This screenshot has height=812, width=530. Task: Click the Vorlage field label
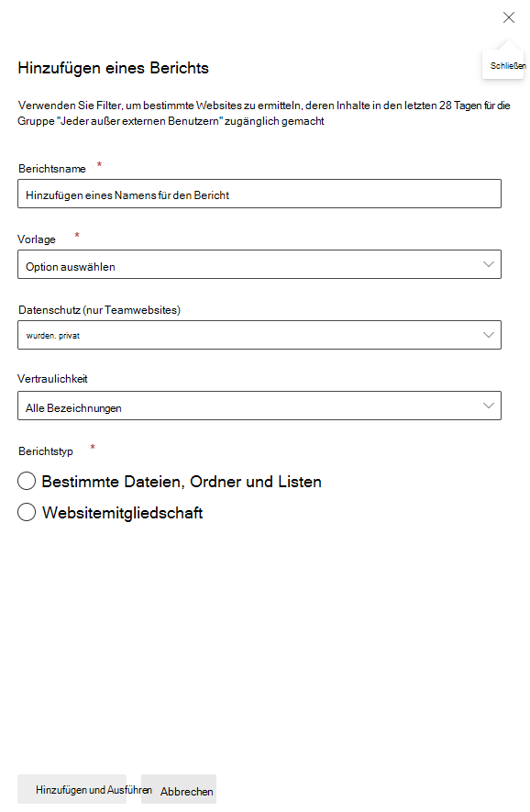[x=37, y=239]
